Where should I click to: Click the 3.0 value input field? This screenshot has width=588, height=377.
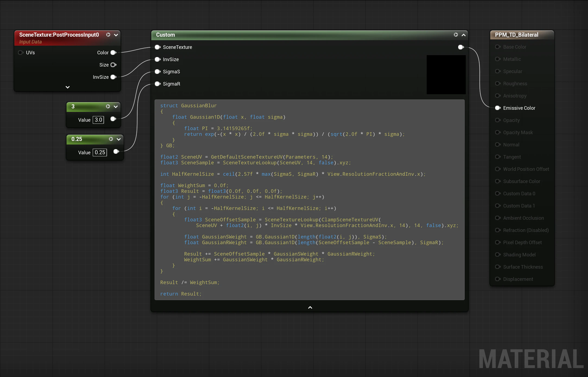click(98, 120)
